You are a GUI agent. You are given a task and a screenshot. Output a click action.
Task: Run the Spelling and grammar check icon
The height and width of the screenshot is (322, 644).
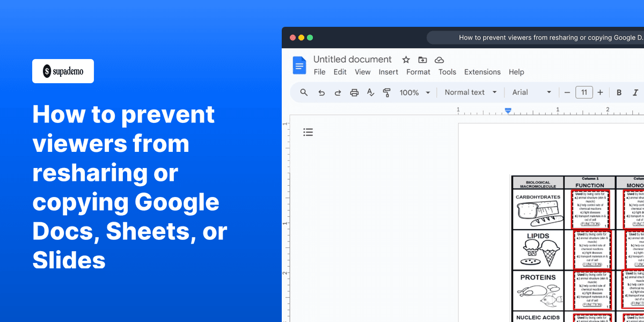pyautogui.click(x=370, y=92)
